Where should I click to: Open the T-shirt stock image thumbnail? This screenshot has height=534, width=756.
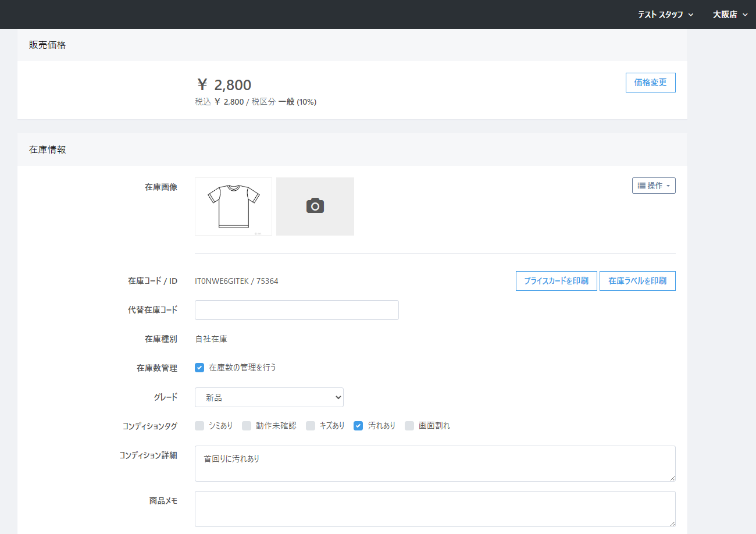tap(233, 206)
